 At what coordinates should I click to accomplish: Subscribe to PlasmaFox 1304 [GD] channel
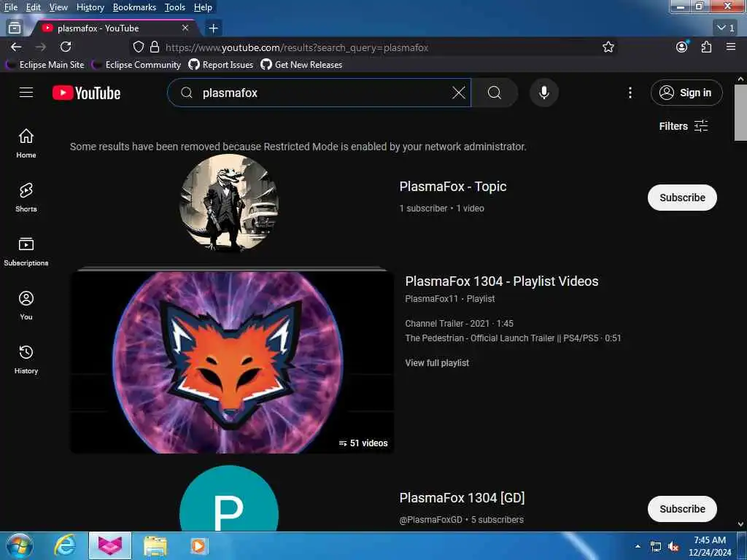coord(682,509)
